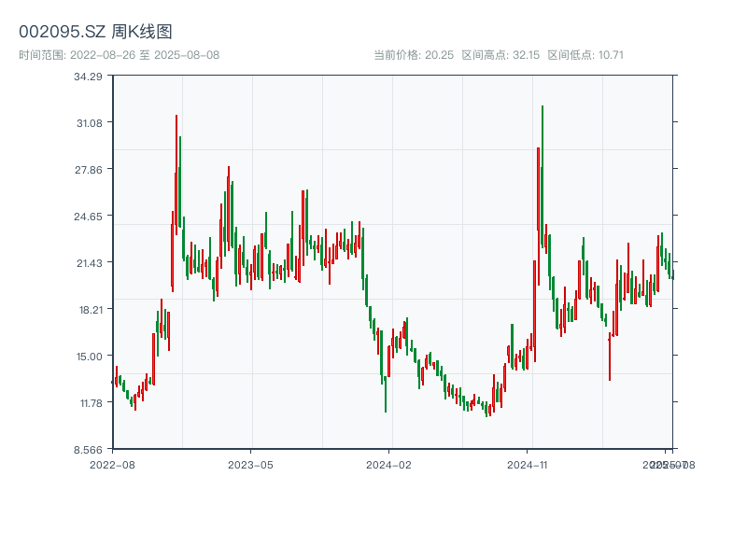Click the y-axis label 18.21
Viewport: 747px width, 560px height.
[91, 310]
